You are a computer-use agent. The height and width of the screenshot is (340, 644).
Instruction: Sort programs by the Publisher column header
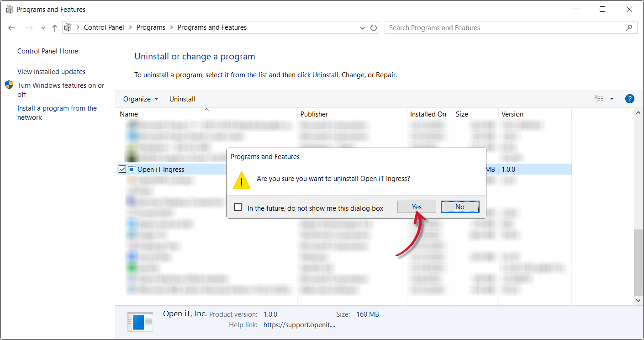(314, 113)
